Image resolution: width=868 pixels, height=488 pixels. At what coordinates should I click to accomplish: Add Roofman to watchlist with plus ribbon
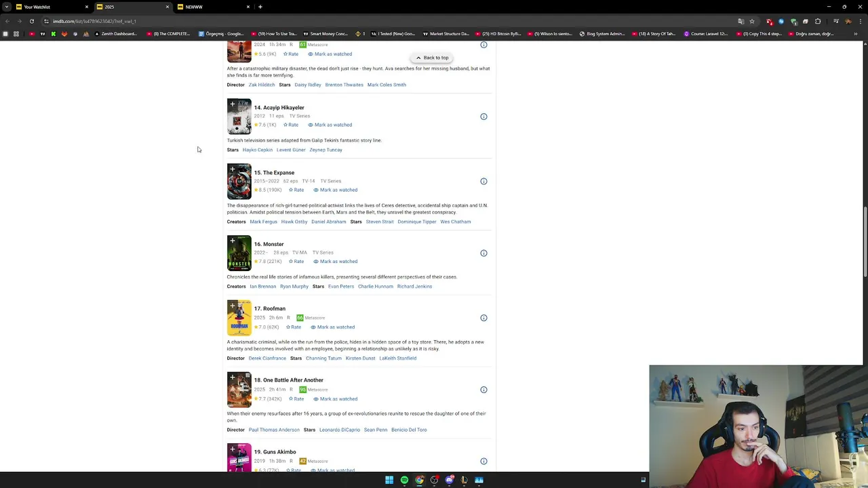[232, 306]
